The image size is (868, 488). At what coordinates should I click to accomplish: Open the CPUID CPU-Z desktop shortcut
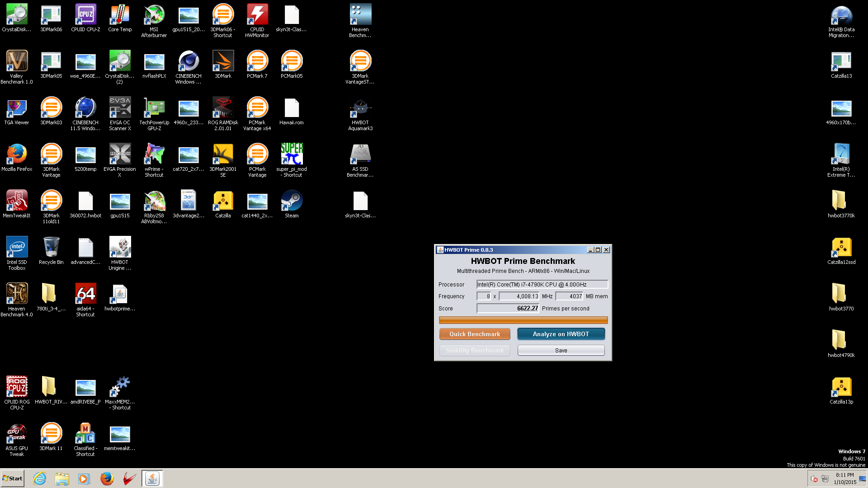85,18
